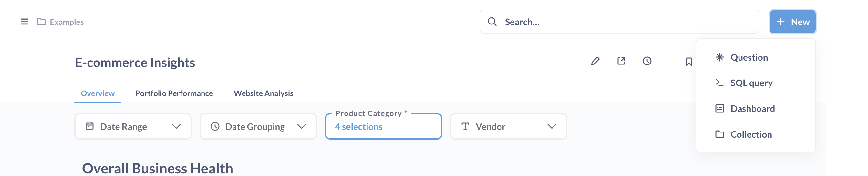Click the clock icon in Date Grouping
The height and width of the screenshot is (176, 868).
pyautogui.click(x=215, y=127)
